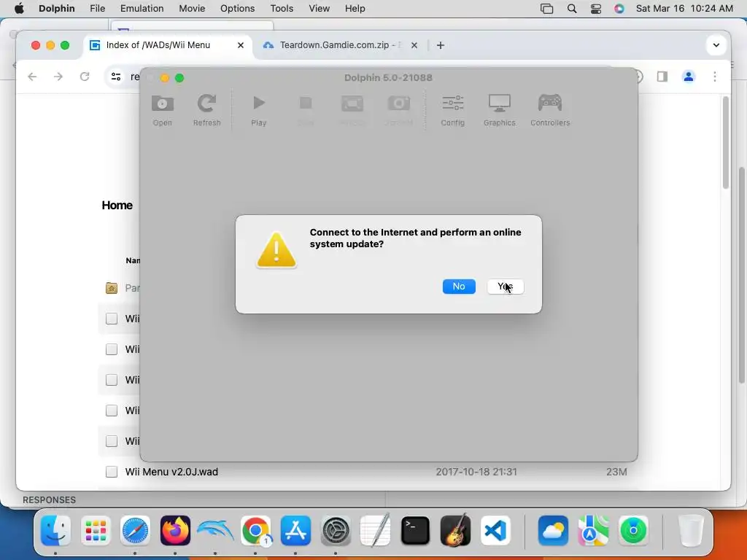Open the Emulation menu
747x560 pixels.
pyautogui.click(x=142, y=9)
